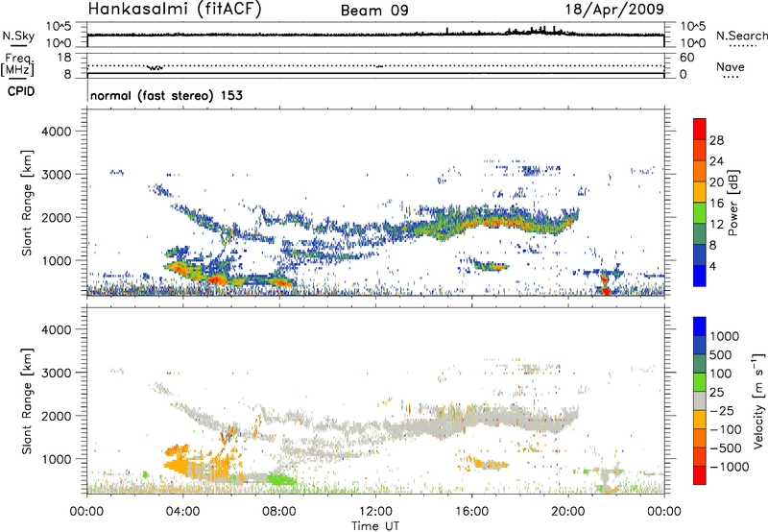Image resolution: width=768 pixels, height=532 pixels.
Task: Click the '2000' tick on velocity panel range axis
Action: pyautogui.click(x=56, y=416)
